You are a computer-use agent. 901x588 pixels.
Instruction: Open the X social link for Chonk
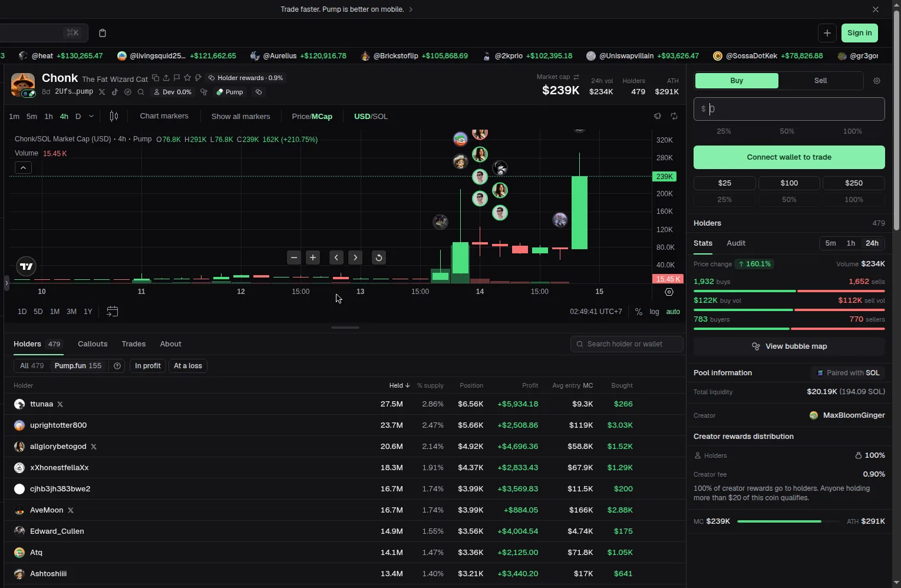pos(102,92)
